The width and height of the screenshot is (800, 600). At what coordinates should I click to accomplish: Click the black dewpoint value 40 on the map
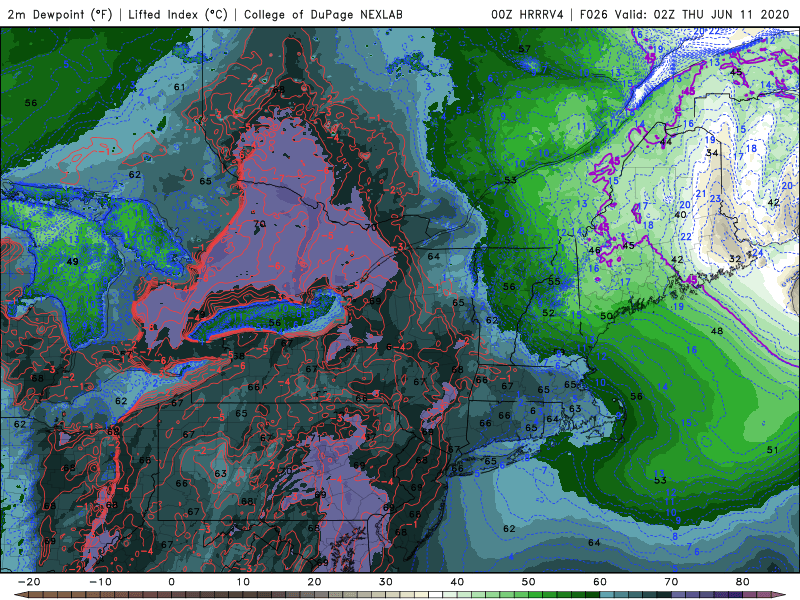pos(681,215)
